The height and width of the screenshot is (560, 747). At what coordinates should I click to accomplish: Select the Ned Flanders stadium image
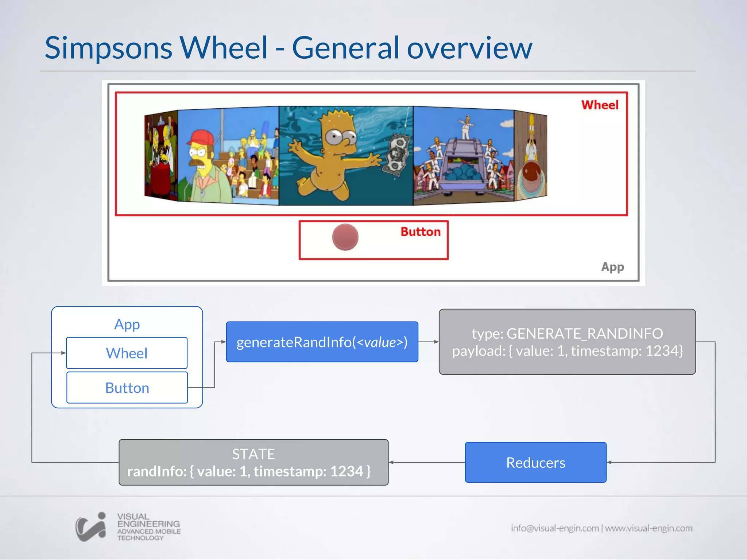tap(228, 156)
